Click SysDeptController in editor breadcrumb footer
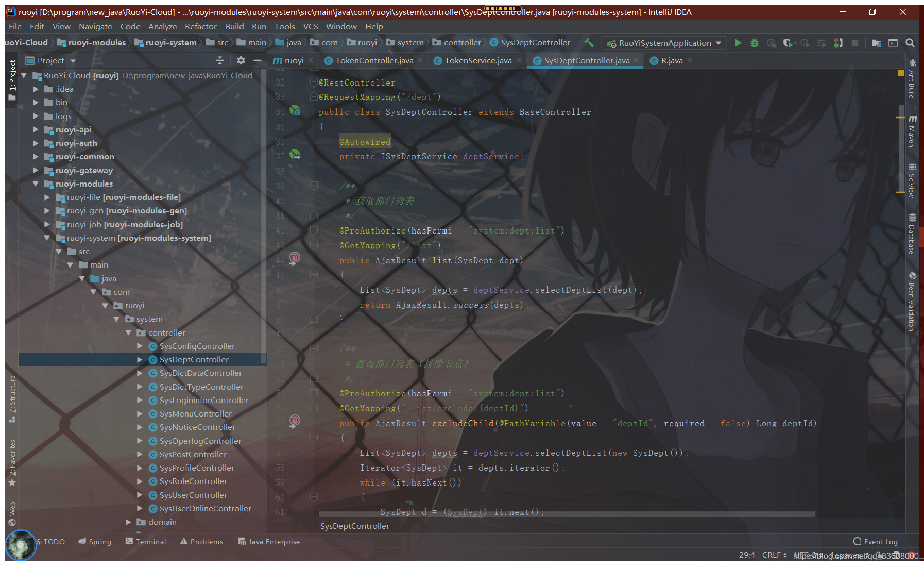This screenshot has height=566, width=924. (355, 526)
